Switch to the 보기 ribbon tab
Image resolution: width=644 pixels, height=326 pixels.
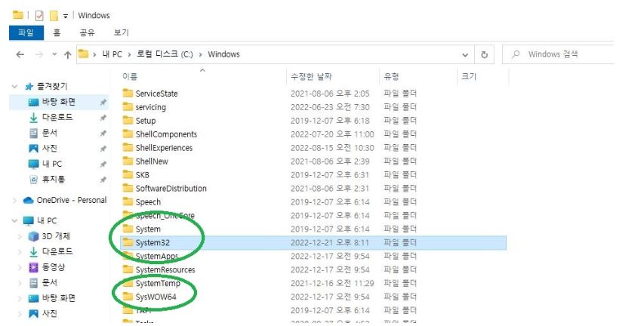121,33
